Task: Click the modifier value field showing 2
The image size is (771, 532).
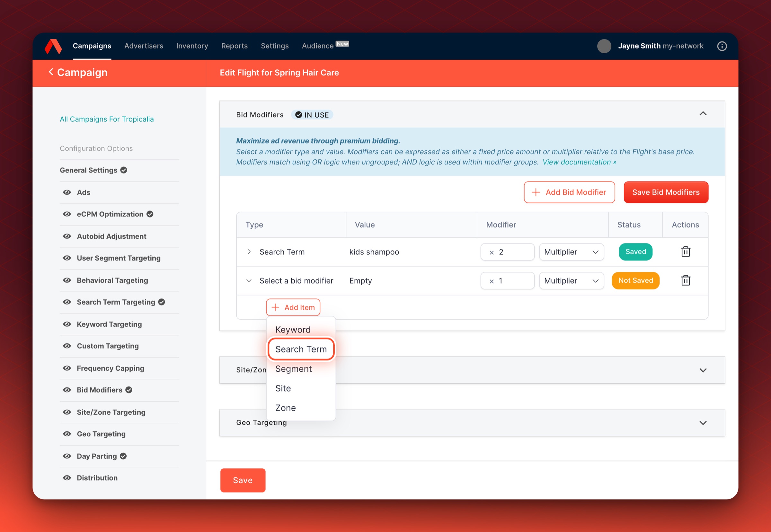Action: [507, 252]
